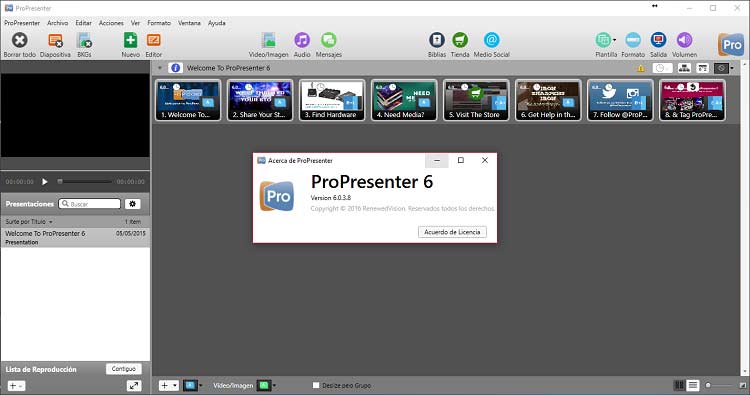
Task: Open the Ventana menu
Action: (189, 23)
